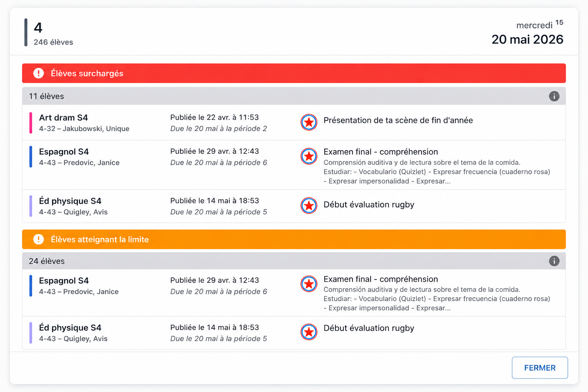Screen dimensions: 588x392
Task: Click truncated Spanish description in second Examen final
Action: pos(437,299)
